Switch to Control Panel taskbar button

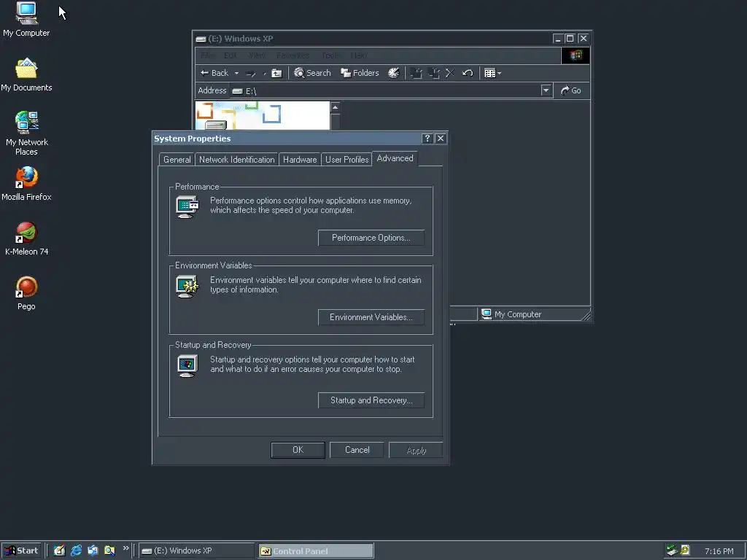316,551
